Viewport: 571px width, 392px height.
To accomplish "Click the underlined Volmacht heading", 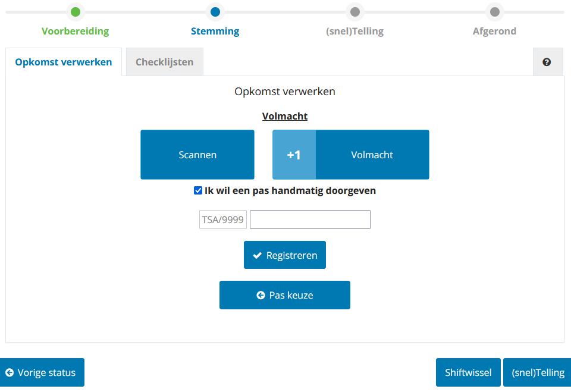I will point(285,116).
